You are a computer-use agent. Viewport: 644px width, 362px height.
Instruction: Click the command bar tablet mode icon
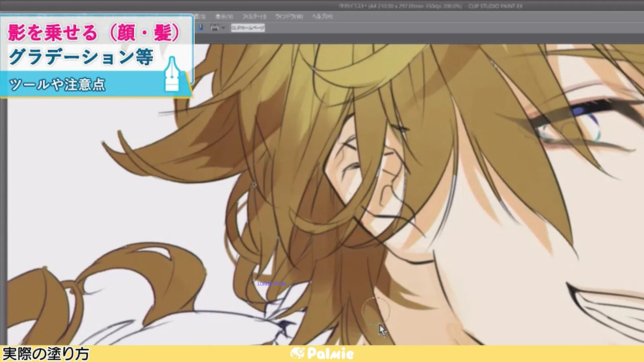tap(214, 28)
